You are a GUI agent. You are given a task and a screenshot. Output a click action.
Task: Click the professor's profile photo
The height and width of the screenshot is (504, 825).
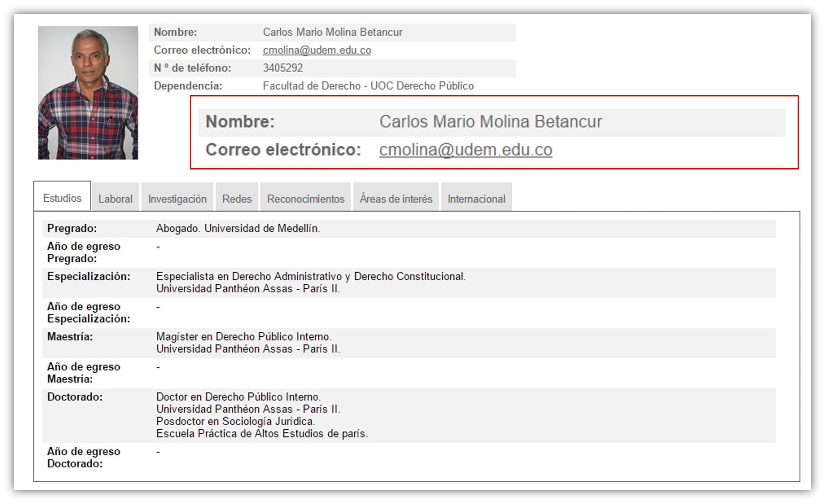click(x=88, y=93)
